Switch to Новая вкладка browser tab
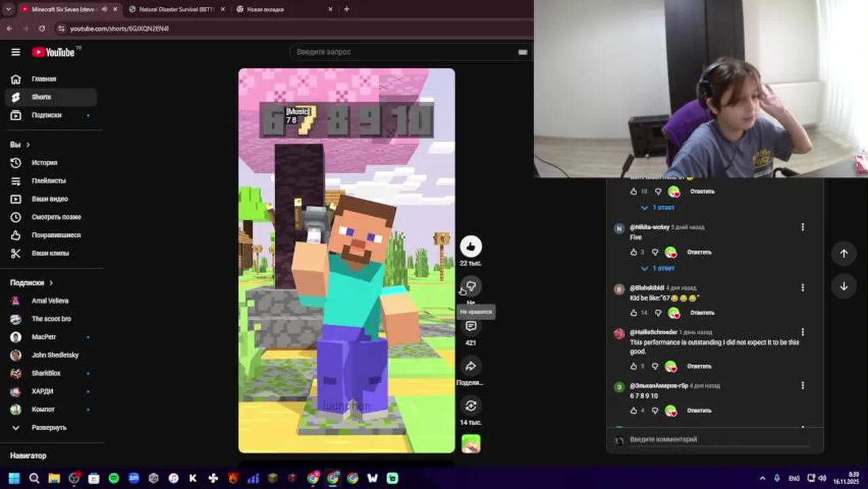The image size is (868, 489). 284,10
